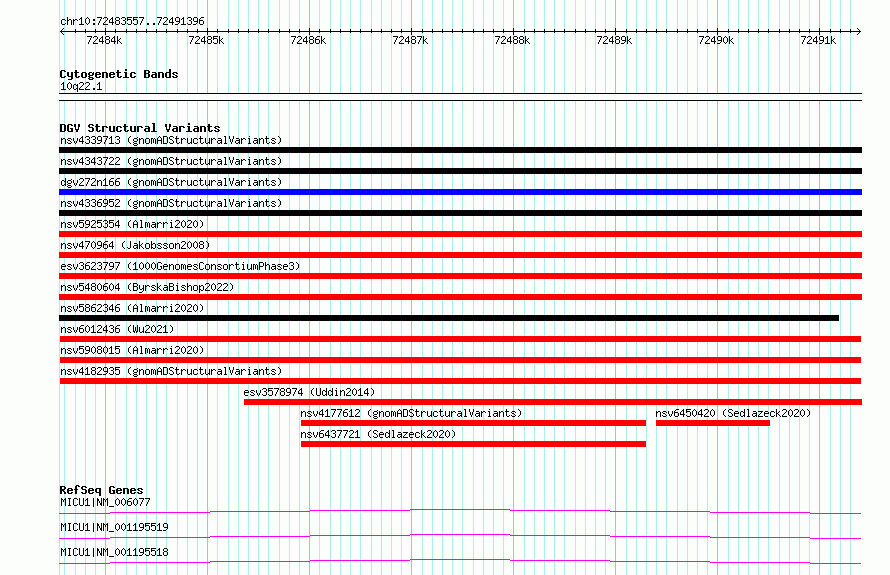
Task: Open nsv470964 (Jakobsson2008) label
Action: click(x=135, y=245)
